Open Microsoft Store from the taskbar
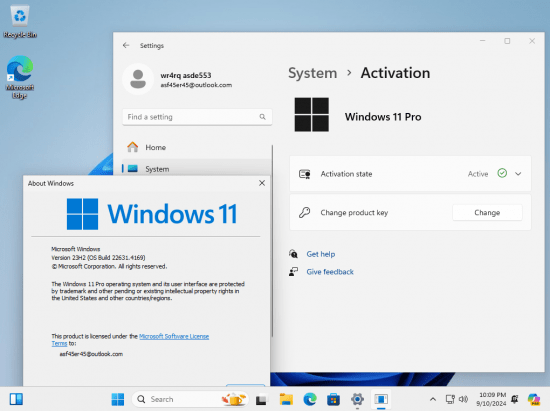The height and width of the screenshot is (411, 550). click(x=333, y=399)
